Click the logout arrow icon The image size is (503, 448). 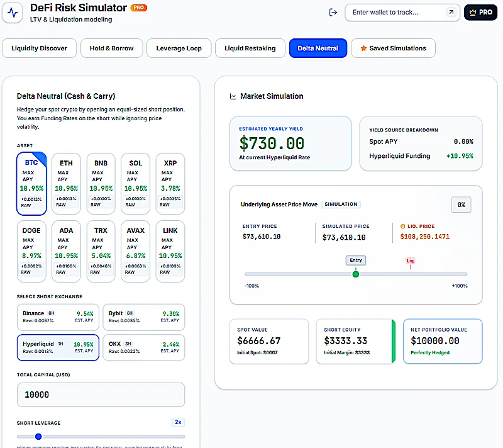[x=333, y=13]
